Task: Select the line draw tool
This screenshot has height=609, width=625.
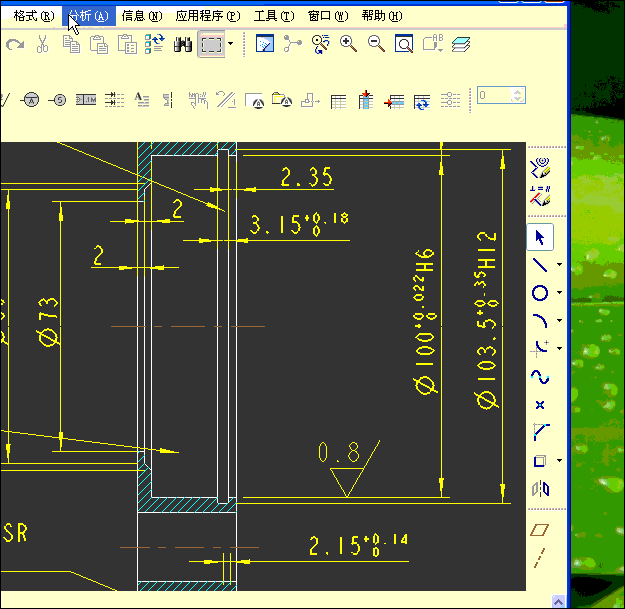Action: click(540, 265)
